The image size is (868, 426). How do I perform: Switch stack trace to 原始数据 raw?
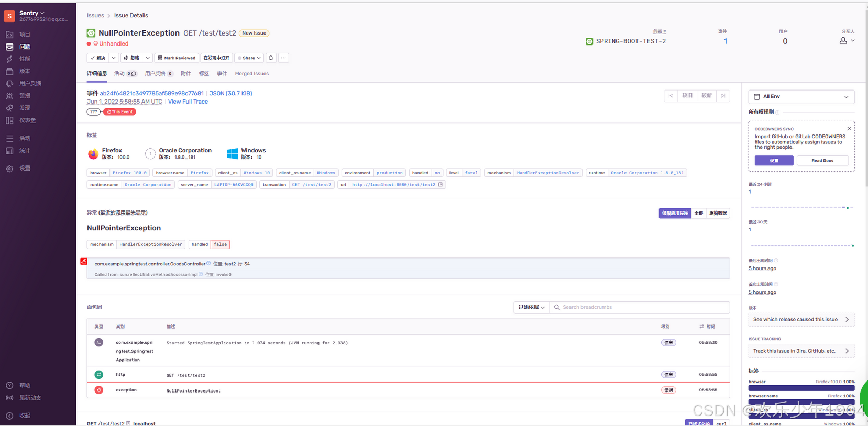coord(718,213)
